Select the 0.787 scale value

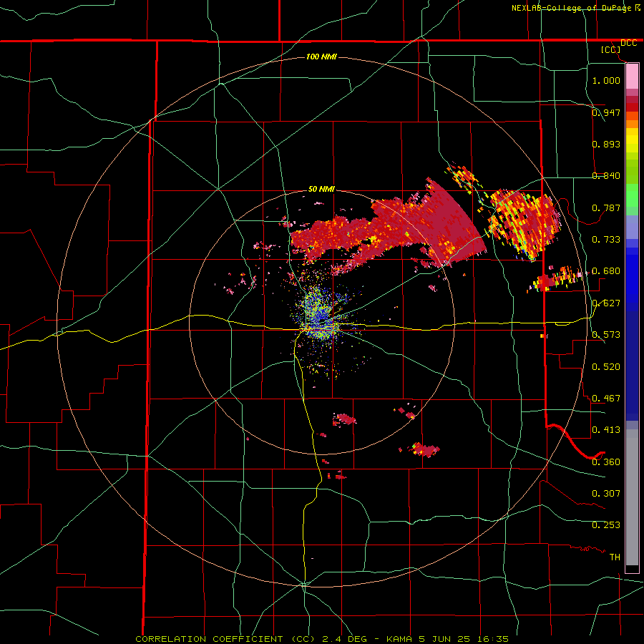606,208
